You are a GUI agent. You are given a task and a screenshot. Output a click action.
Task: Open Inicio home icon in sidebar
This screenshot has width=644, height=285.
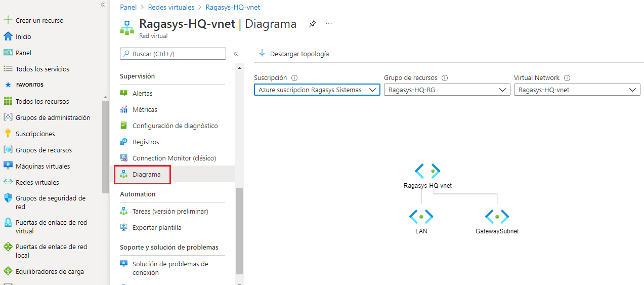pyautogui.click(x=8, y=36)
